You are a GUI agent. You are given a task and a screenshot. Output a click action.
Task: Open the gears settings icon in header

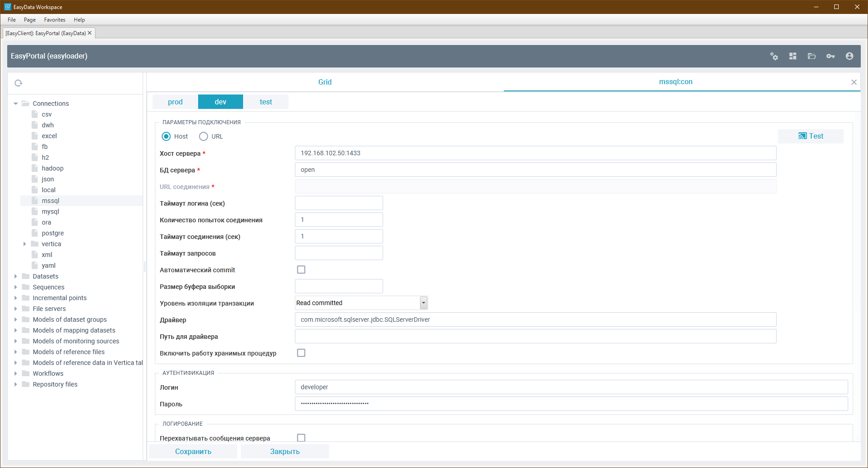pyautogui.click(x=774, y=56)
